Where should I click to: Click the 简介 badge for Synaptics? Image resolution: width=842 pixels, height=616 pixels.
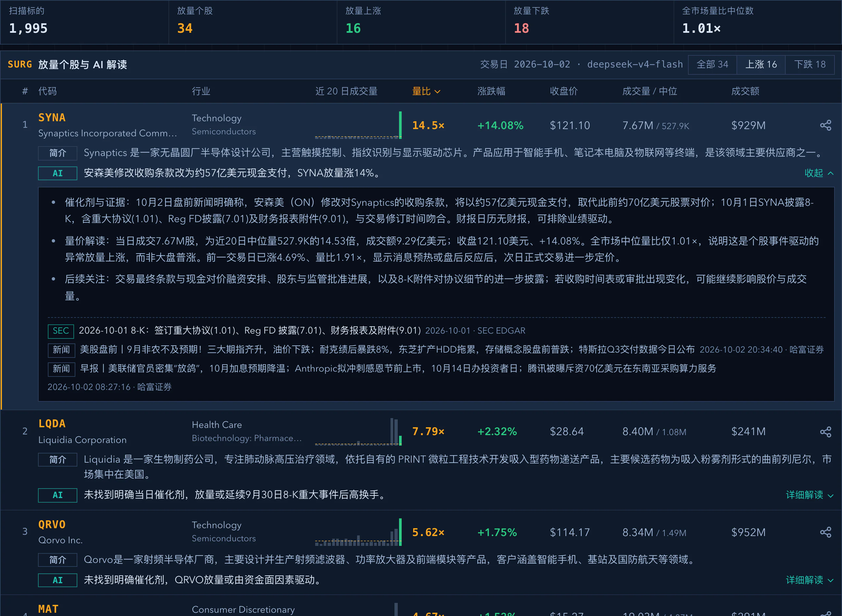tap(58, 153)
